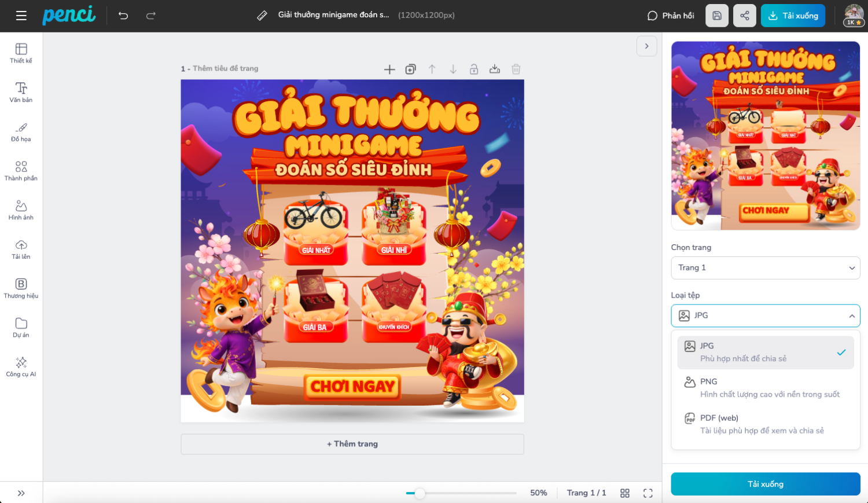Delete page using trash icon
Image resolution: width=868 pixels, height=503 pixels.
pos(516,69)
